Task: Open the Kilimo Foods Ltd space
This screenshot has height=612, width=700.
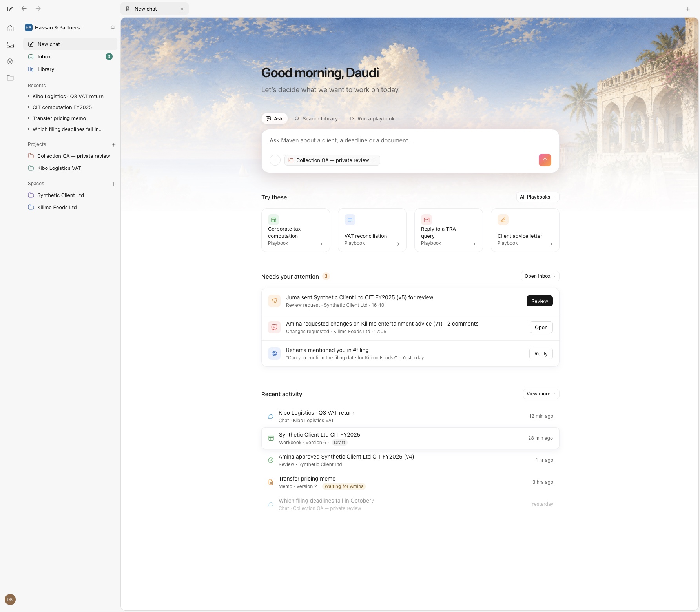Action: (70, 207)
